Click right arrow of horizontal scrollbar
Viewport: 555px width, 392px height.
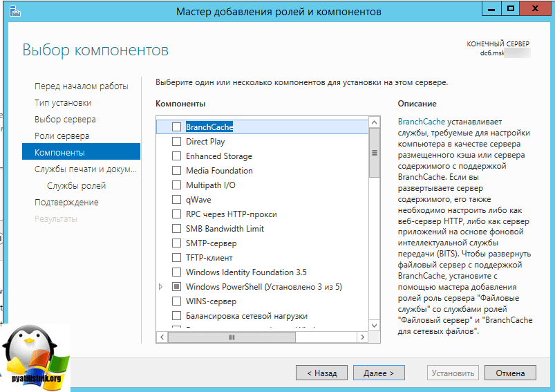(x=363, y=337)
